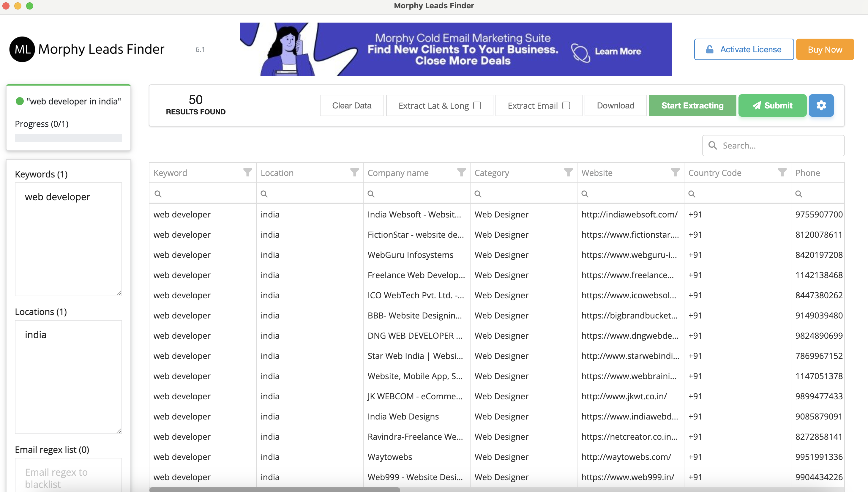Click the horizontal scrollbar under the results table

[x=274, y=489]
